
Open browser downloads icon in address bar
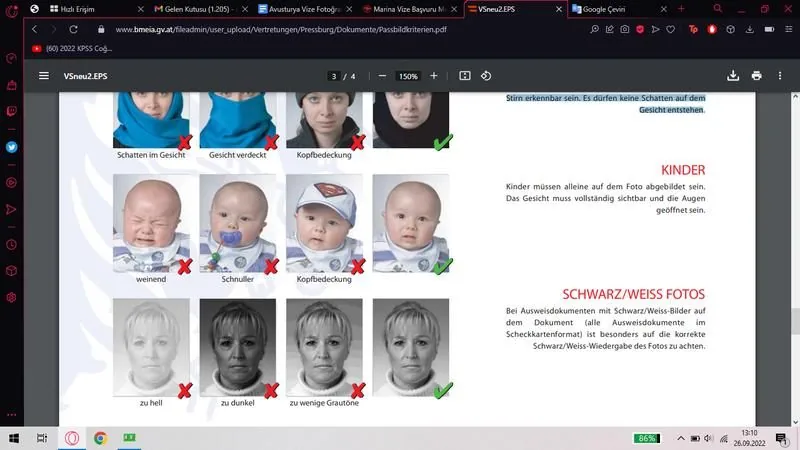coord(749,30)
